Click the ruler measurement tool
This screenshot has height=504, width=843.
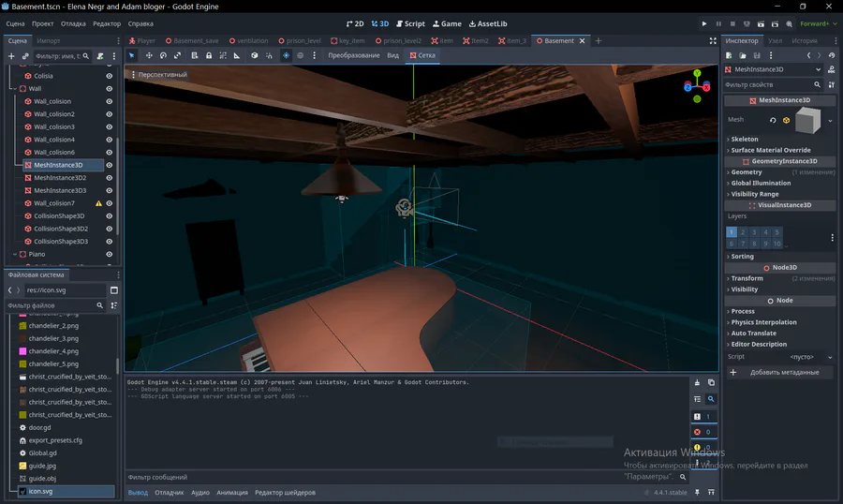click(237, 55)
